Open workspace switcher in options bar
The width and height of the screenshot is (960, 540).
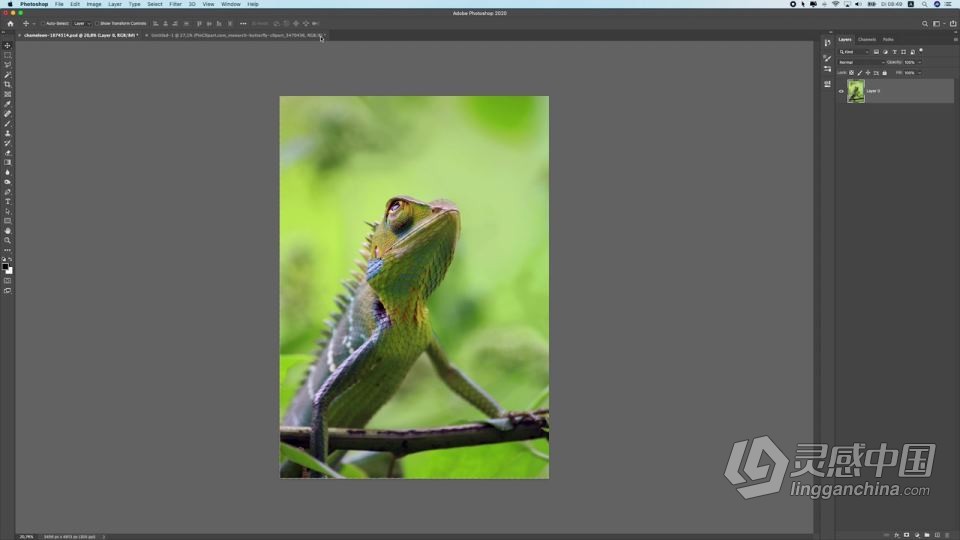[937, 24]
